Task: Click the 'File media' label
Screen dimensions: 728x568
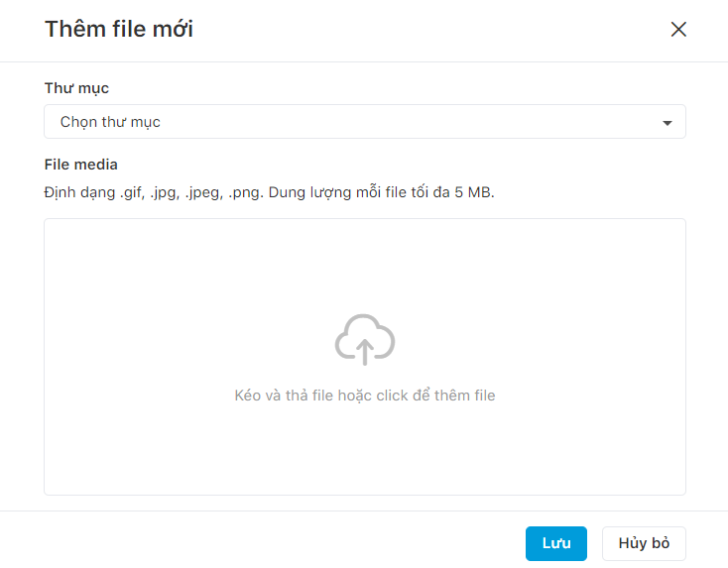Action: coord(80,165)
